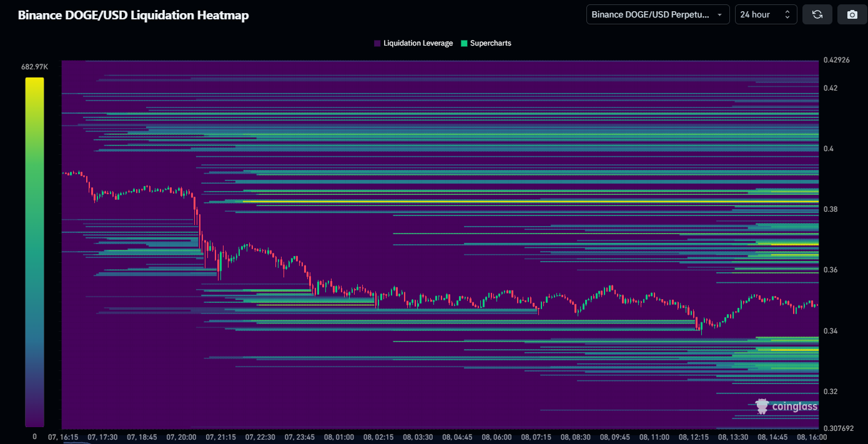Click the 0 label under the color scale
The height and width of the screenshot is (444, 868).
tap(34, 437)
